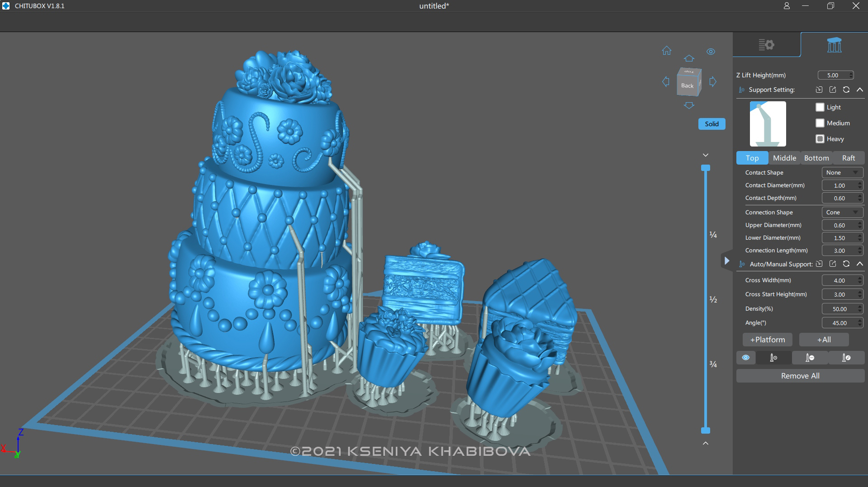This screenshot has height=487, width=868.
Task: Select the support settings pillar icon
Action: point(835,44)
